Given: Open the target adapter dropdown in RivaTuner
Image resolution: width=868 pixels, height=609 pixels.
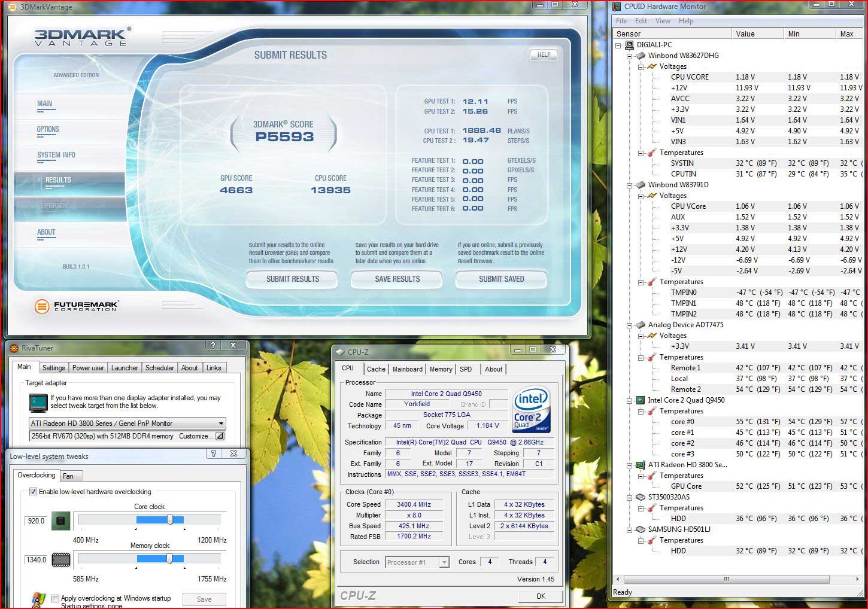Looking at the screenshot, I should pos(221,424).
